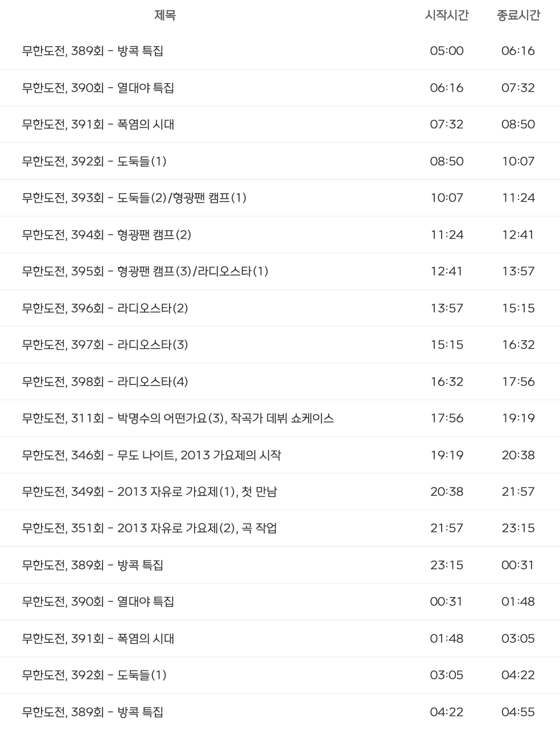Click the 시작시간 column header
Image resolution: width=560 pixels, height=729 pixels.
pos(447,15)
